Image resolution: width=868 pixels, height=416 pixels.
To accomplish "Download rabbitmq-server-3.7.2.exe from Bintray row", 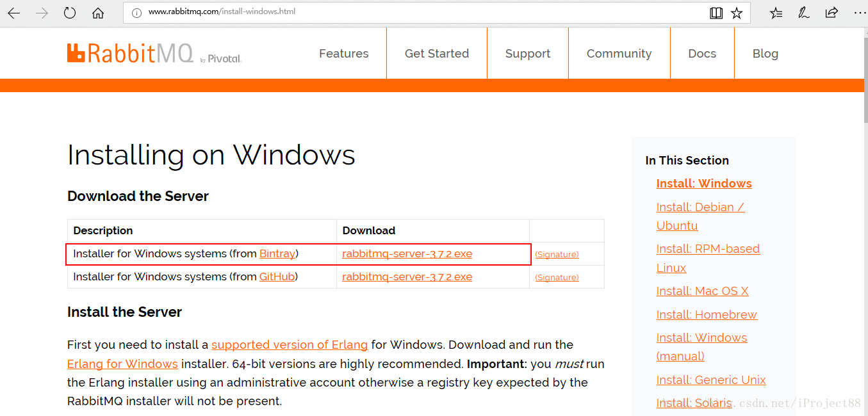I will click(x=407, y=253).
